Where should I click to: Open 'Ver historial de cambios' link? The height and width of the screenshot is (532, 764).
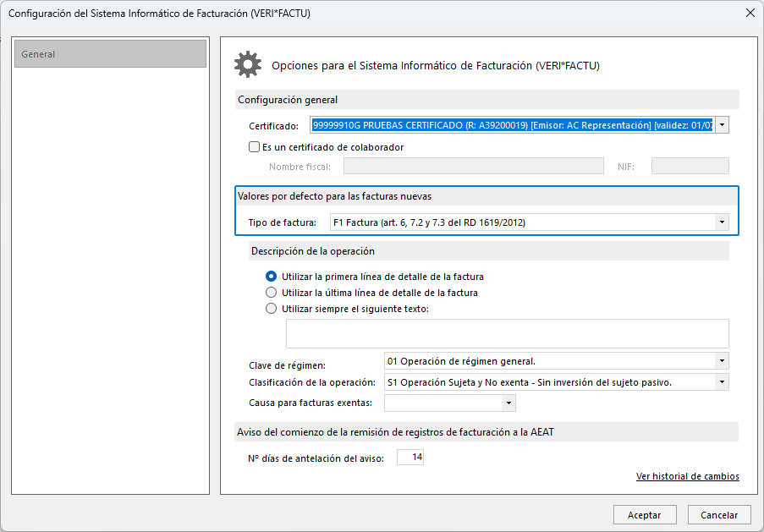pyautogui.click(x=688, y=476)
